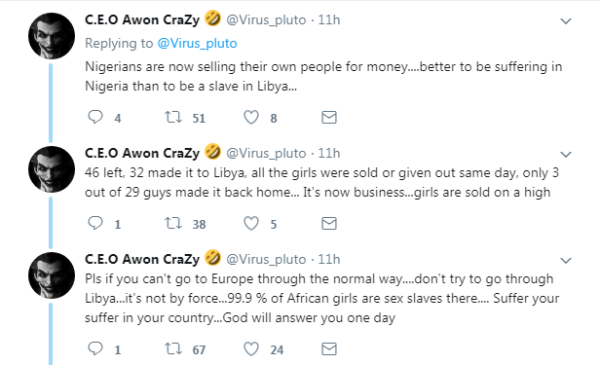The height and width of the screenshot is (365, 600).
Task: Like the tweet with 5 likes
Action: pos(251,223)
